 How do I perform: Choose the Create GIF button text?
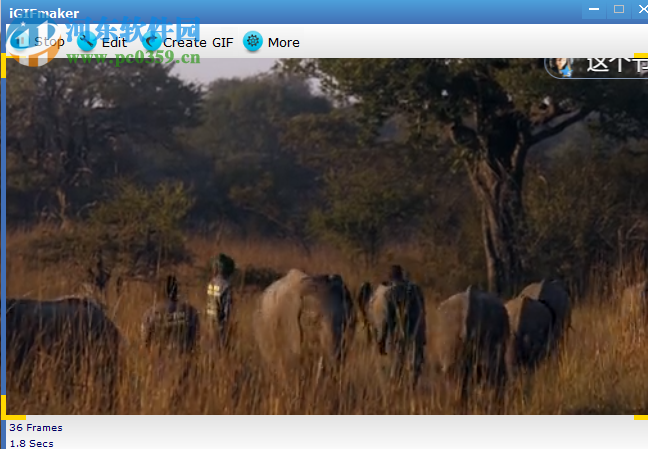click(x=198, y=43)
